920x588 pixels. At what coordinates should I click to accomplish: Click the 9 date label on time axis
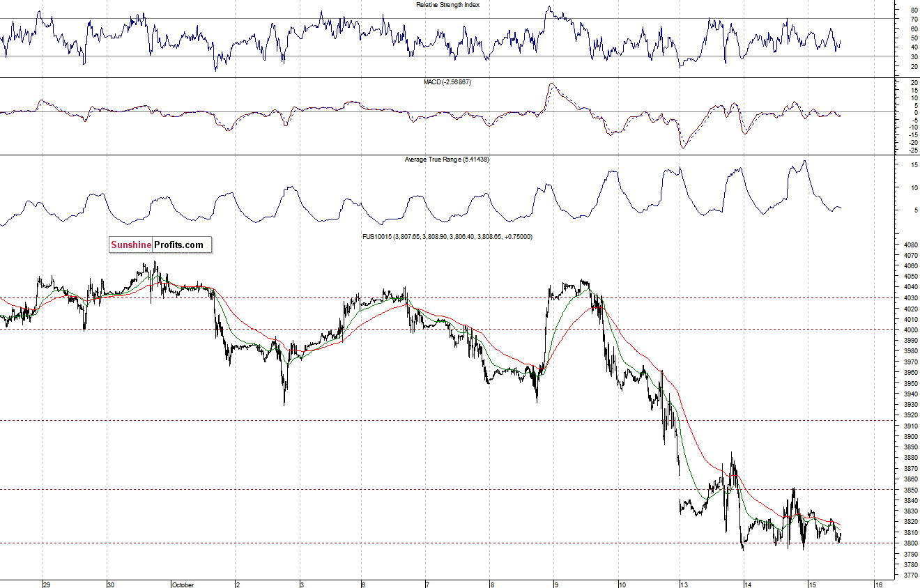(x=555, y=585)
